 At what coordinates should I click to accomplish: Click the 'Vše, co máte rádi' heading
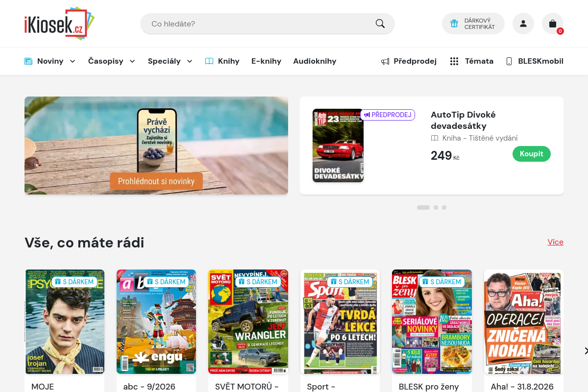pyautogui.click(x=84, y=242)
